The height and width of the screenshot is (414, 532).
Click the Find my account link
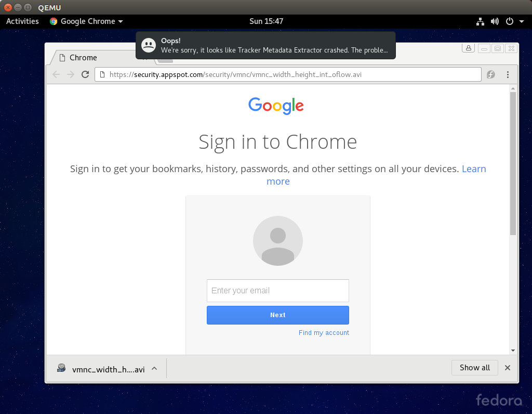(324, 333)
